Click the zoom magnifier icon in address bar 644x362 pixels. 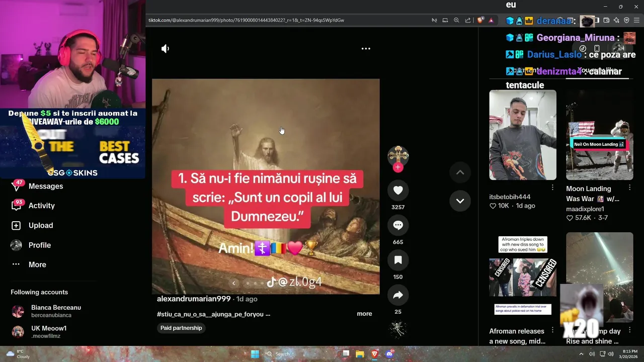456,20
